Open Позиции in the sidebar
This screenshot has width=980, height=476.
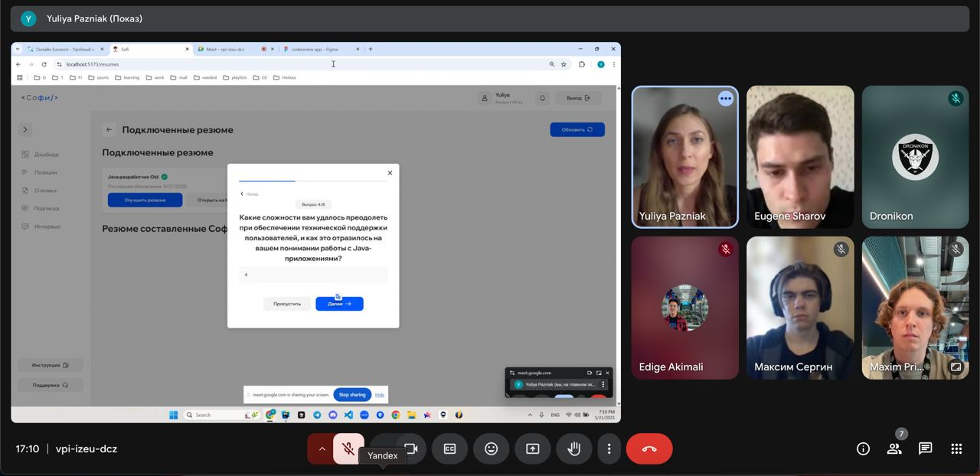tap(40, 172)
